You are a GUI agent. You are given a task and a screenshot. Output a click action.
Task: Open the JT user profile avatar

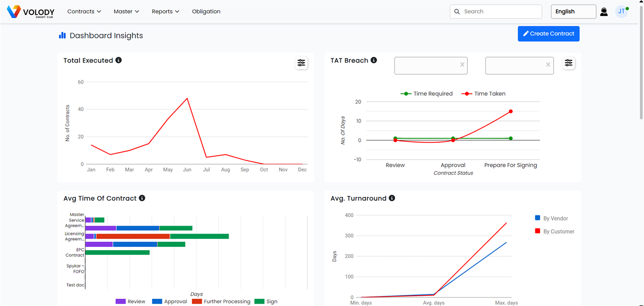pyautogui.click(x=621, y=12)
